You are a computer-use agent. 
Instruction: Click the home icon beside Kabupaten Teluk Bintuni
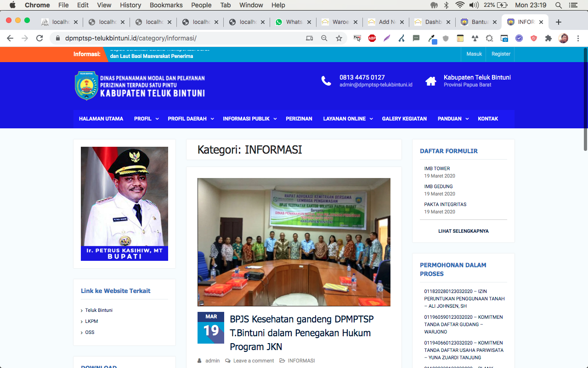[431, 80]
